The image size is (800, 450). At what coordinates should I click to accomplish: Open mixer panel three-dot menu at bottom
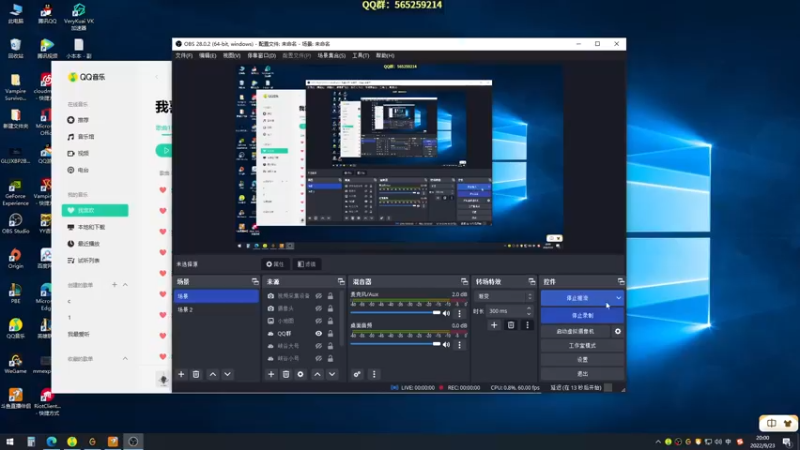pyautogui.click(x=374, y=374)
